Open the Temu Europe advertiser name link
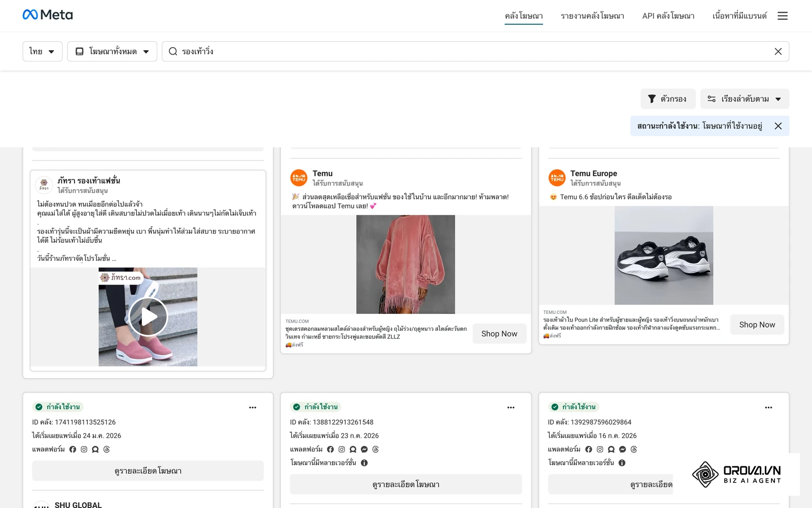The image size is (812, 508). pyautogui.click(x=594, y=173)
